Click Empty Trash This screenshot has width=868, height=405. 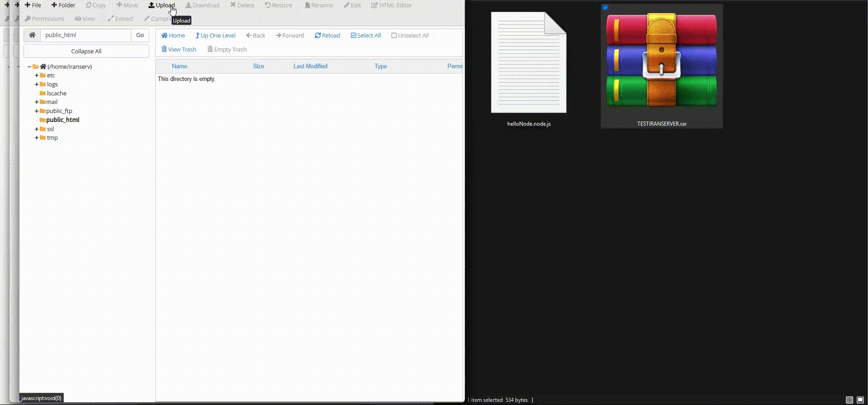tap(227, 50)
